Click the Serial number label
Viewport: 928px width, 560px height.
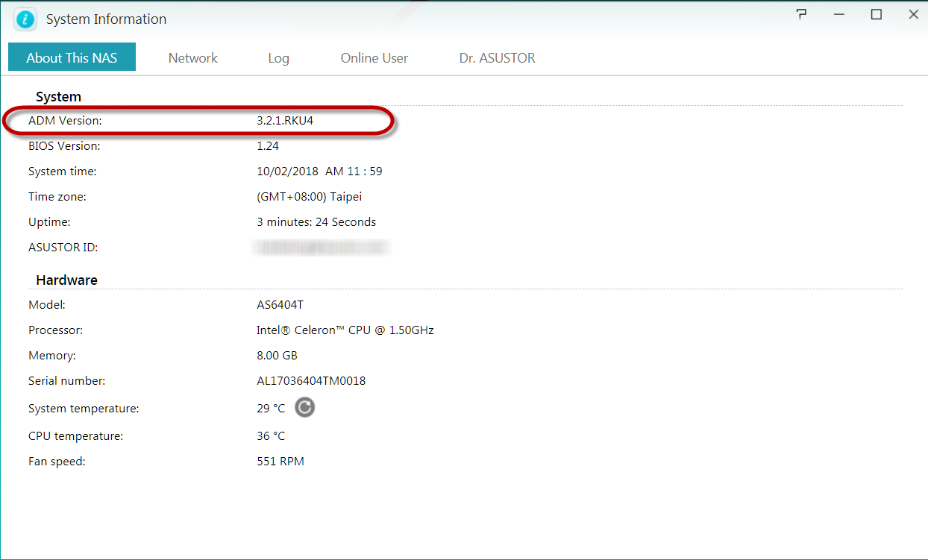(66, 381)
